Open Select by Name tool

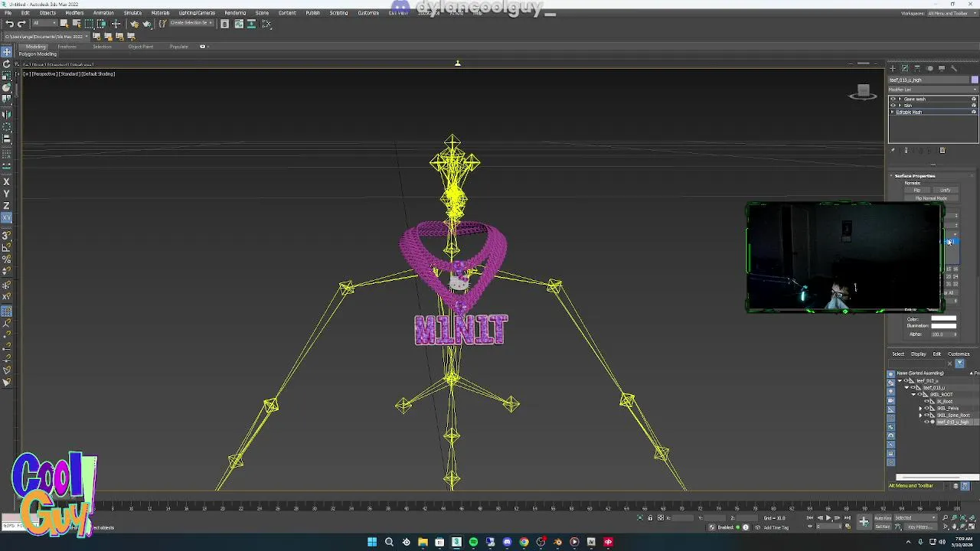[x=77, y=24]
